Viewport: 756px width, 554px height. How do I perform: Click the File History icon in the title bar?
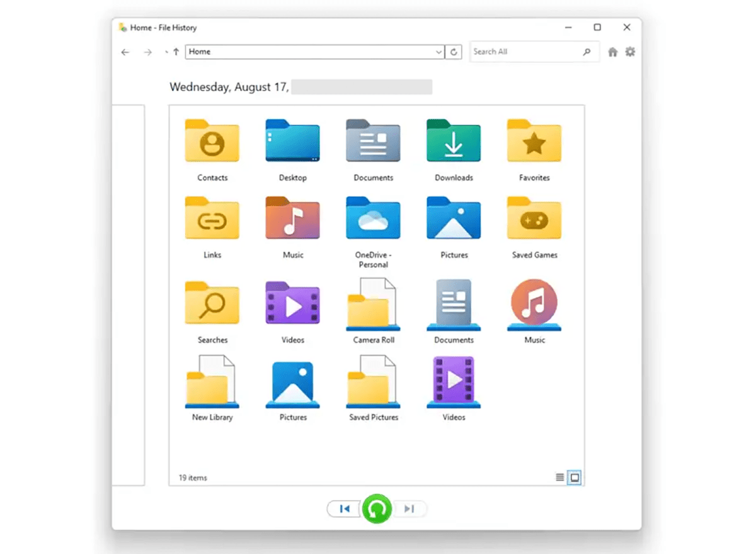coord(121,27)
